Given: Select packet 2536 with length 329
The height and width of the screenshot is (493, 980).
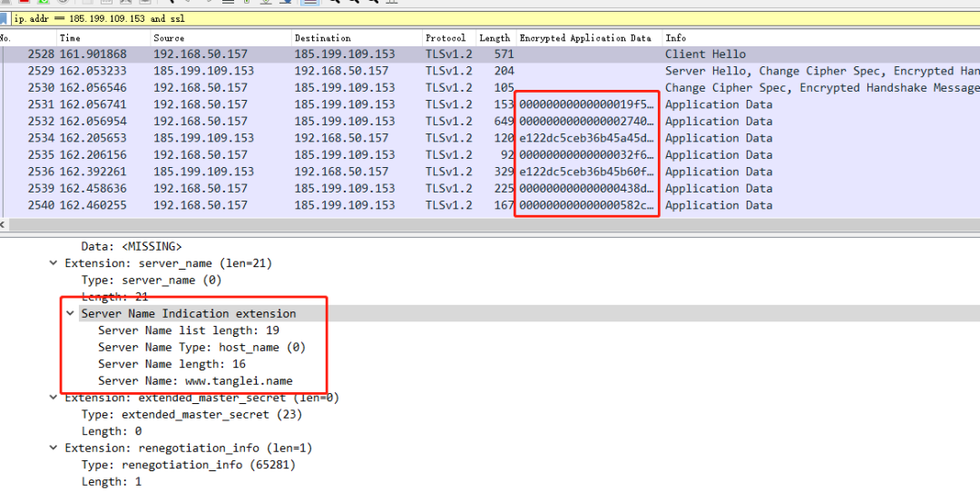Looking at the screenshot, I should coord(490,172).
